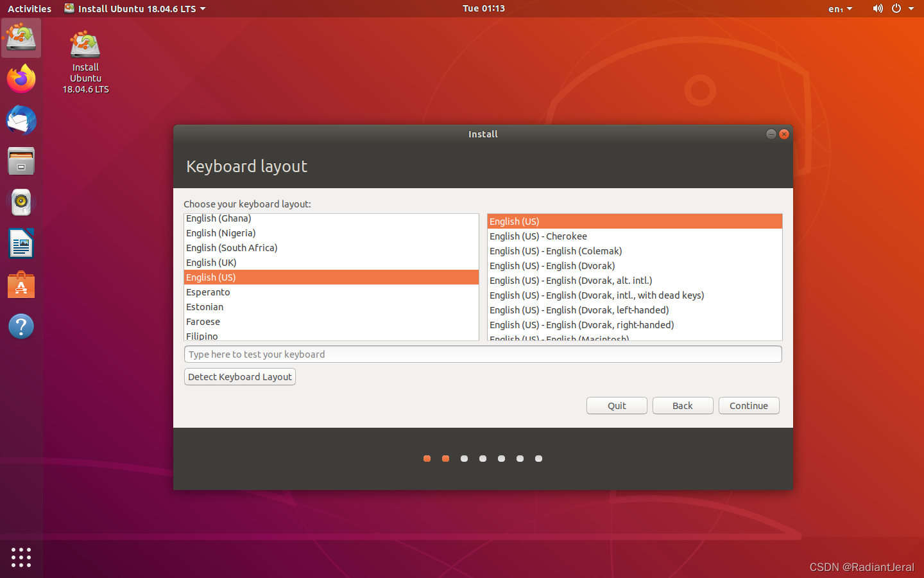Click the keyboard test input field
The height and width of the screenshot is (578, 924).
(483, 355)
